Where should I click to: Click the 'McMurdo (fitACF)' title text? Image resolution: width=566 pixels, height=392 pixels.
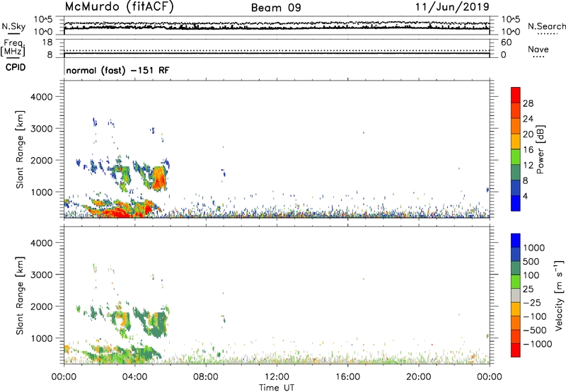[119, 7]
